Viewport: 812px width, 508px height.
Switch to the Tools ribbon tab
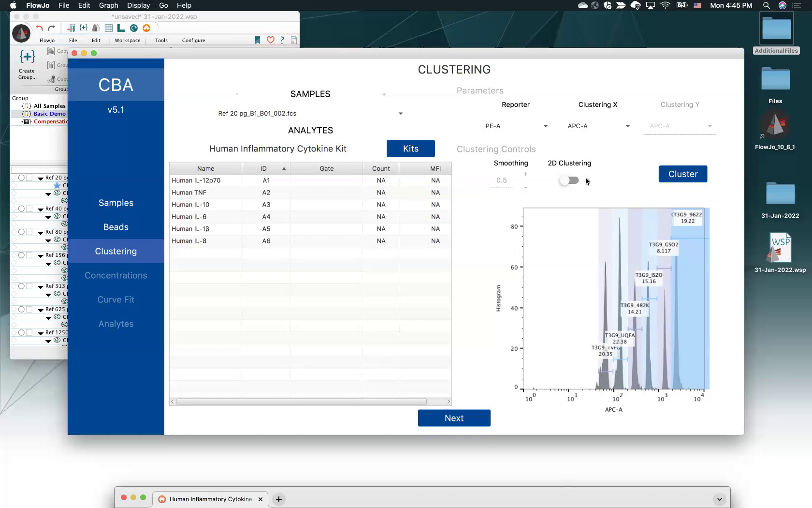(161, 40)
